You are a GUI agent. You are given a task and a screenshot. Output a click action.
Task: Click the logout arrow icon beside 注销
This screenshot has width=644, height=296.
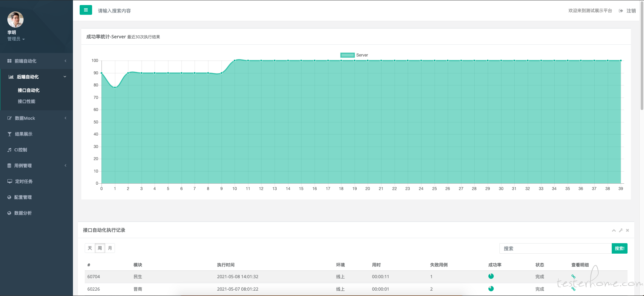[621, 11]
